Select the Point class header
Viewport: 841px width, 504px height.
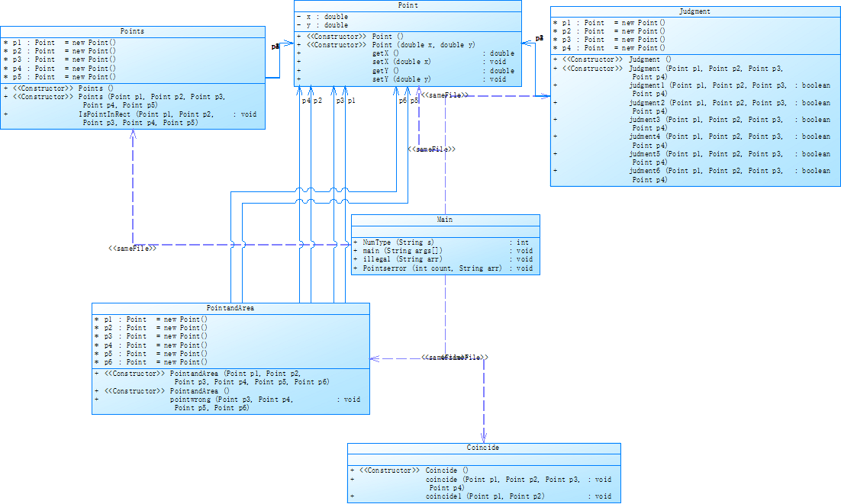pos(408,5)
